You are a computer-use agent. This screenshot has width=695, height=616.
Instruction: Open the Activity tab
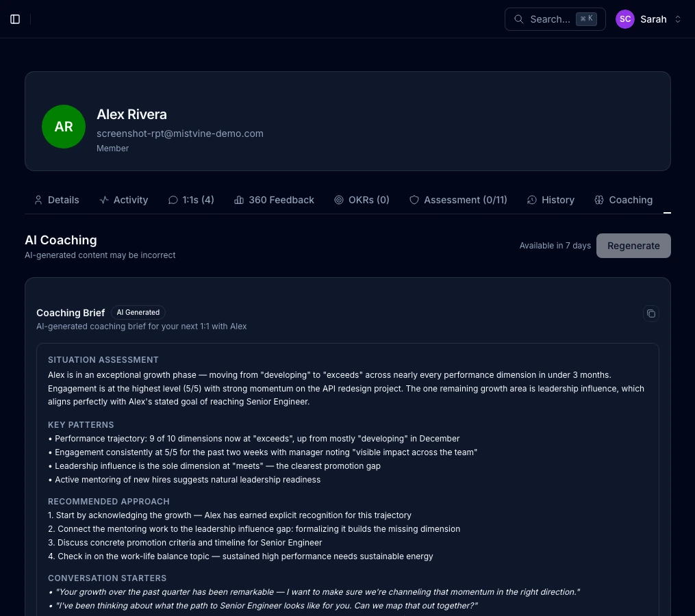(x=124, y=200)
